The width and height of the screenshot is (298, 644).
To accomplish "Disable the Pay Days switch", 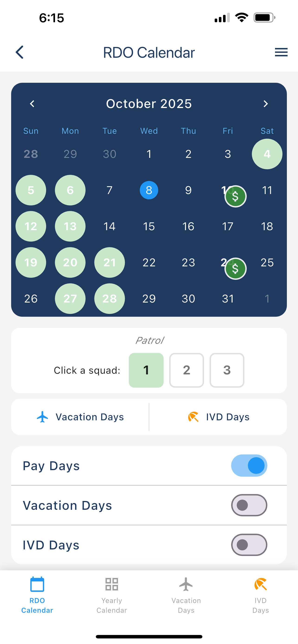I will (x=249, y=465).
